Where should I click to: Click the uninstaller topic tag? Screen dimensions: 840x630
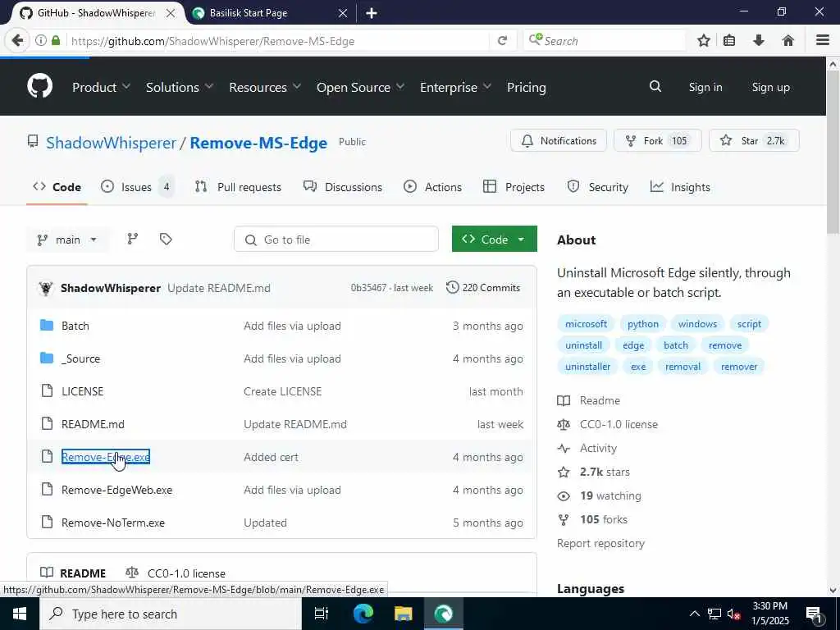click(587, 367)
